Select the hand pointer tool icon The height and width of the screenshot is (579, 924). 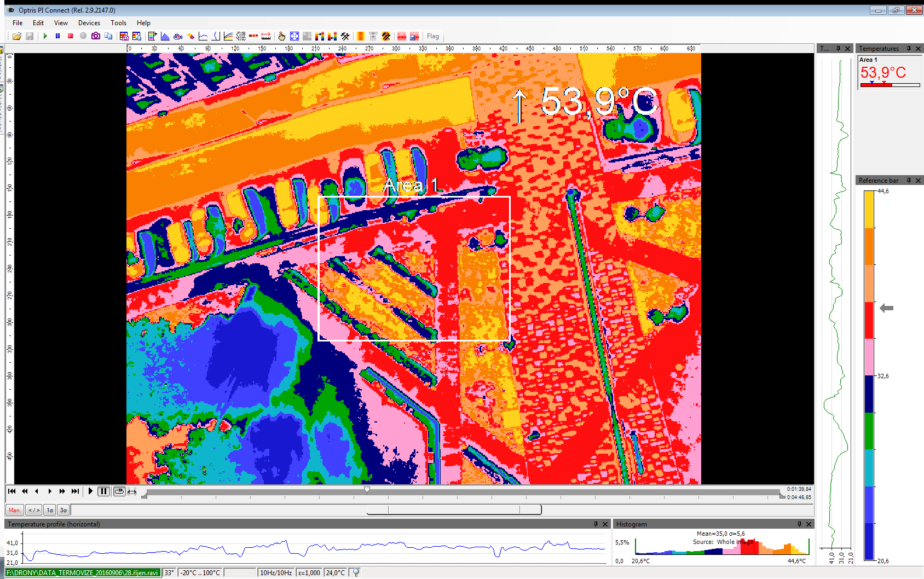click(281, 36)
